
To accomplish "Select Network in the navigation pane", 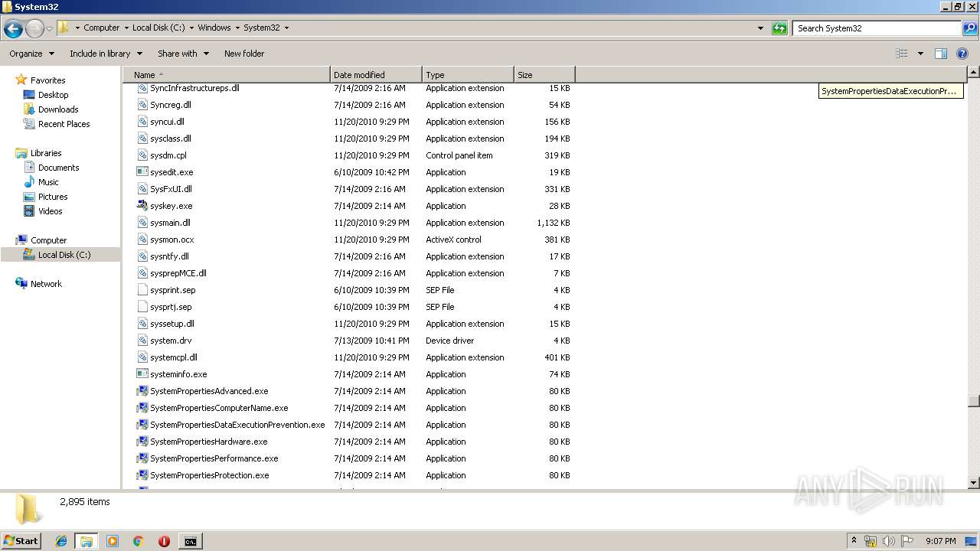I will (x=46, y=284).
